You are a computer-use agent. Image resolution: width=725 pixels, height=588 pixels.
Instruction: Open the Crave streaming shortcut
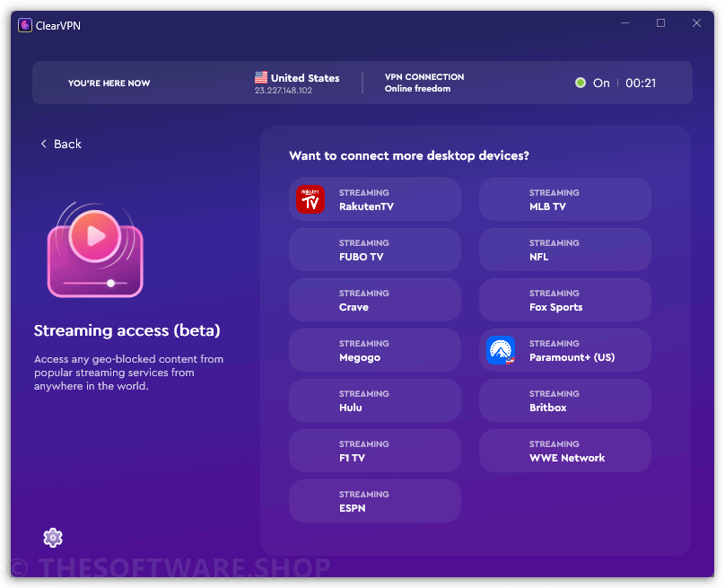(375, 300)
